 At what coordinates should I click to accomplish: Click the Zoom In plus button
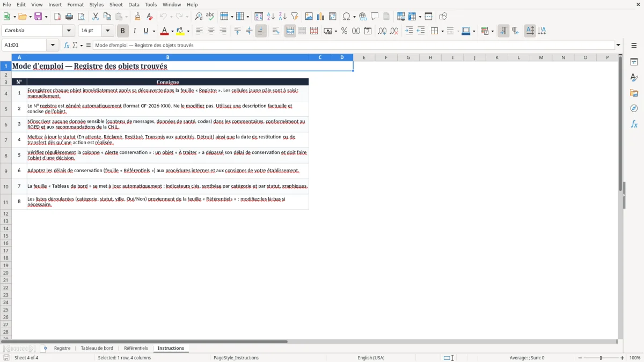(623, 358)
